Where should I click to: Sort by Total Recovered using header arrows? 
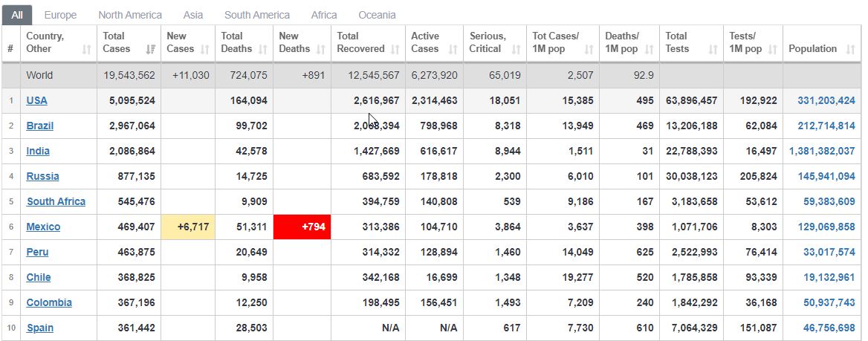pos(395,50)
